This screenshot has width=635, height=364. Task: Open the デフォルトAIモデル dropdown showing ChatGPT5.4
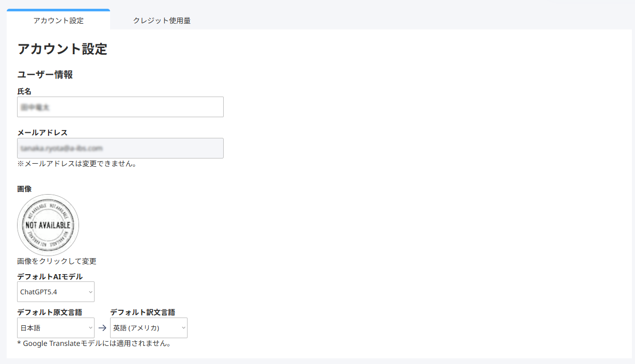pos(56,292)
